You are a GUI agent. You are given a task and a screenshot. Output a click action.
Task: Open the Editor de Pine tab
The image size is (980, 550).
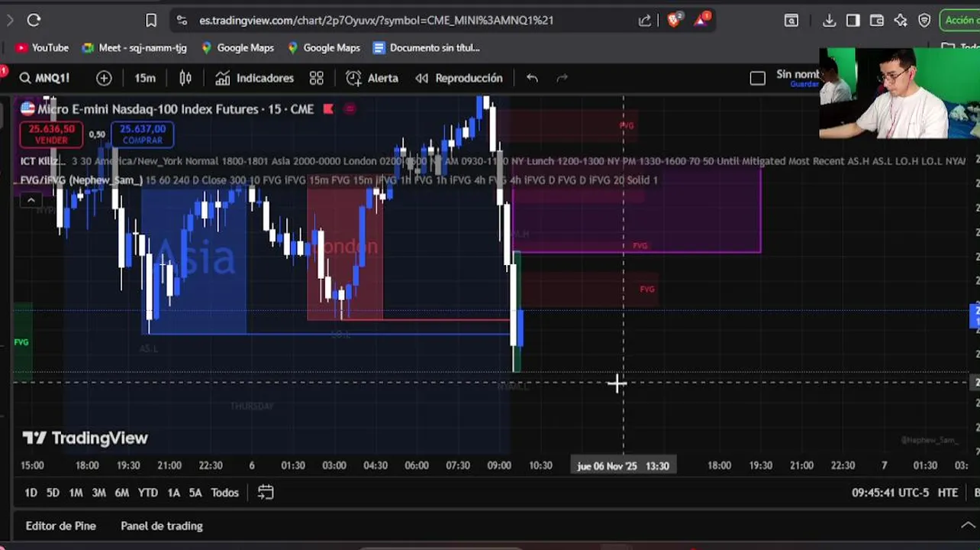click(61, 526)
